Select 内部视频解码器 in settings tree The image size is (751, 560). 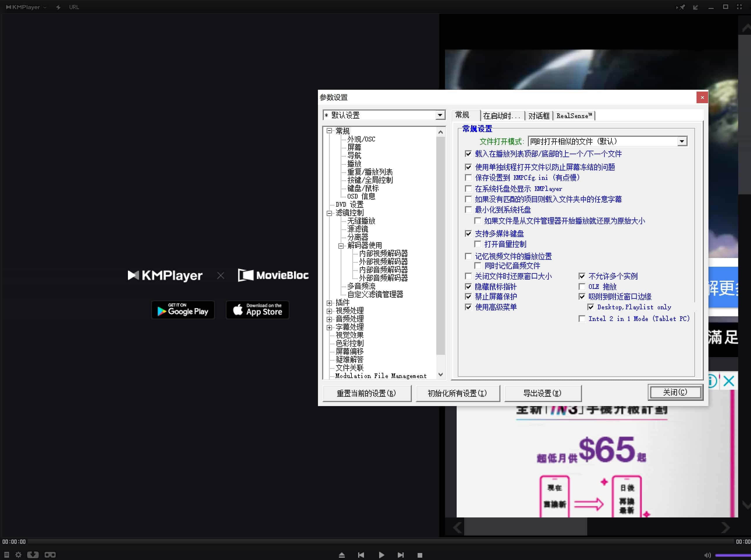click(383, 254)
